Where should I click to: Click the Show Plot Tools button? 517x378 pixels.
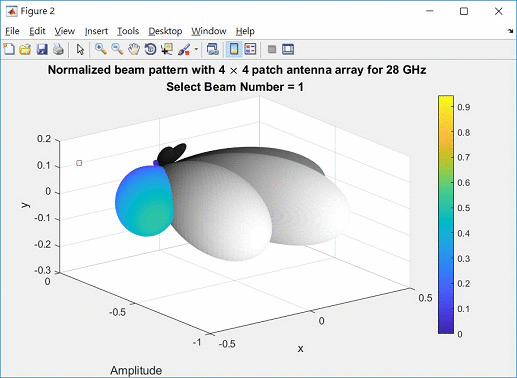pos(288,49)
